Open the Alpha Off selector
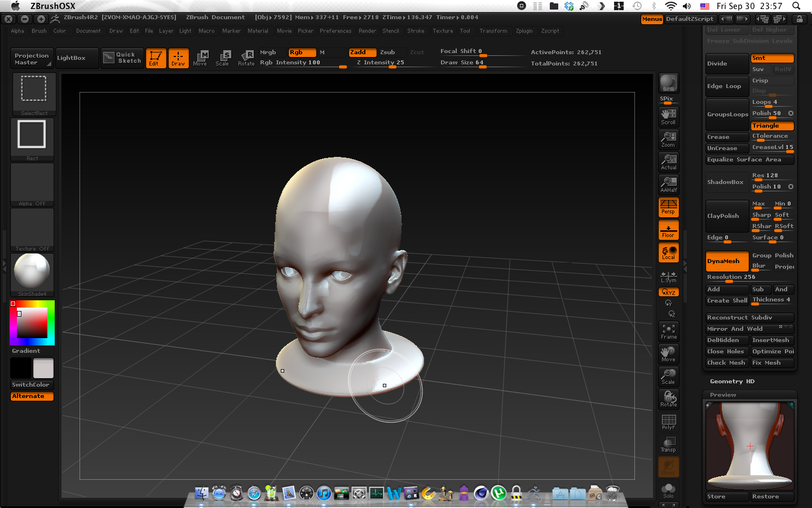 pos(32,184)
